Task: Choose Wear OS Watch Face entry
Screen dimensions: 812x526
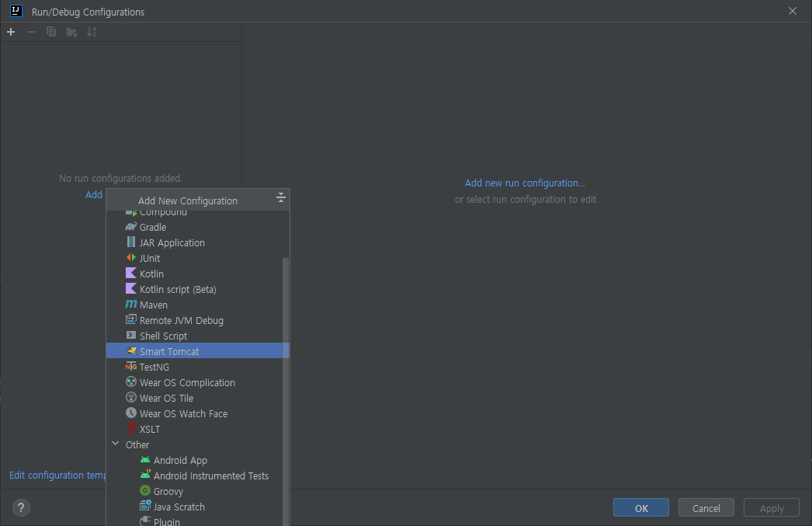Action: pyautogui.click(x=196, y=413)
